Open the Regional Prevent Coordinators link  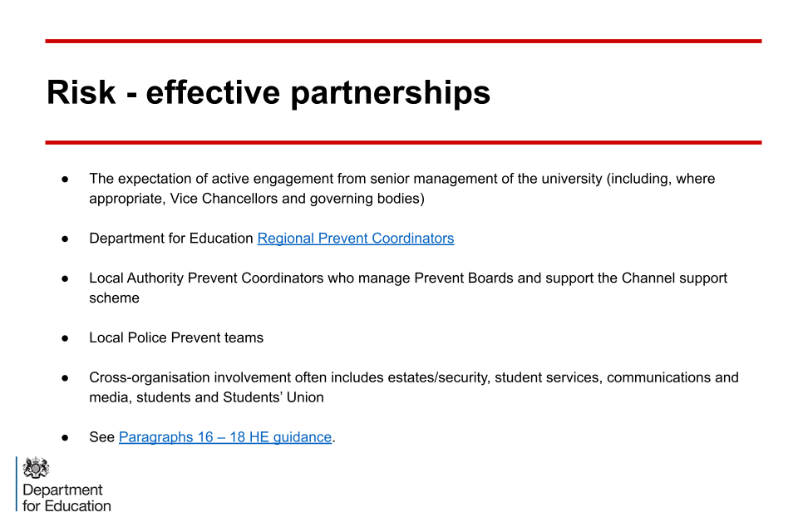[355, 239]
